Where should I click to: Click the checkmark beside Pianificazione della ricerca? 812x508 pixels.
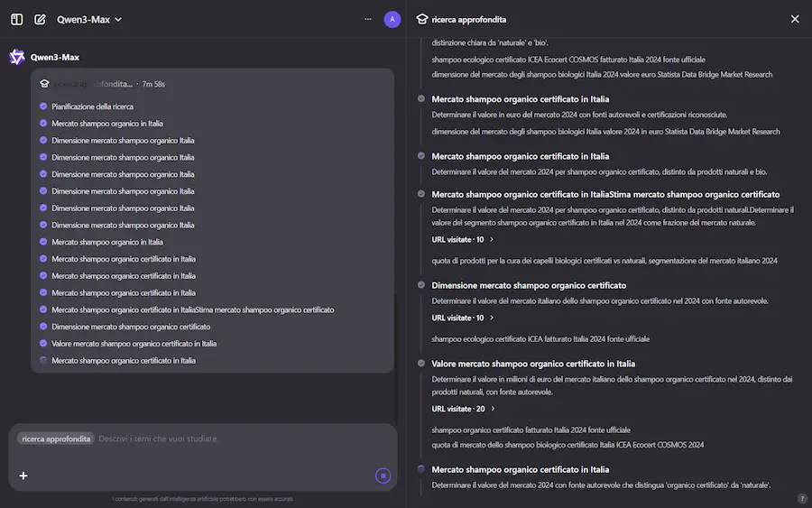point(43,106)
